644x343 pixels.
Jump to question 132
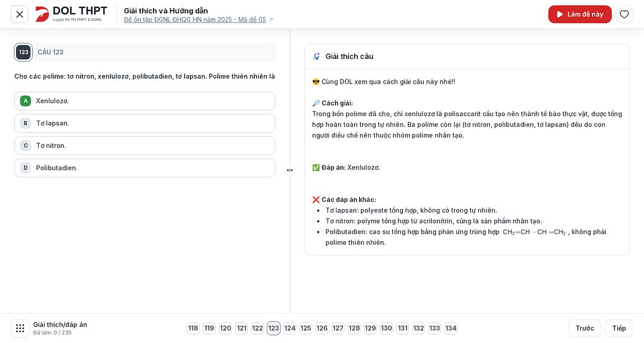(x=419, y=328)
